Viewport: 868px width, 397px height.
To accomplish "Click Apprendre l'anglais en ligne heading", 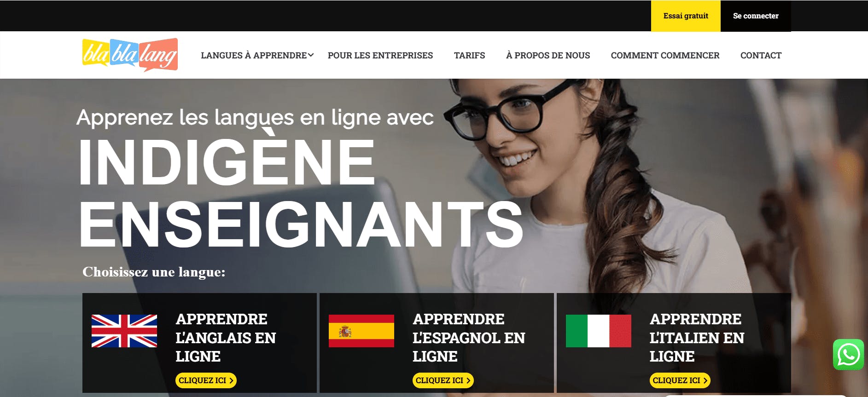I will [226, 338].
